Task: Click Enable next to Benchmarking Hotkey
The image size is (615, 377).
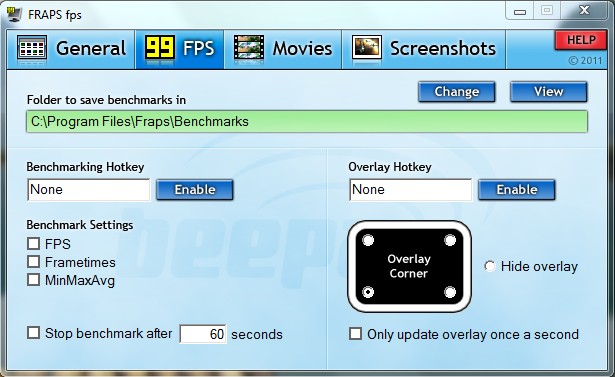Action: [195, 190]
